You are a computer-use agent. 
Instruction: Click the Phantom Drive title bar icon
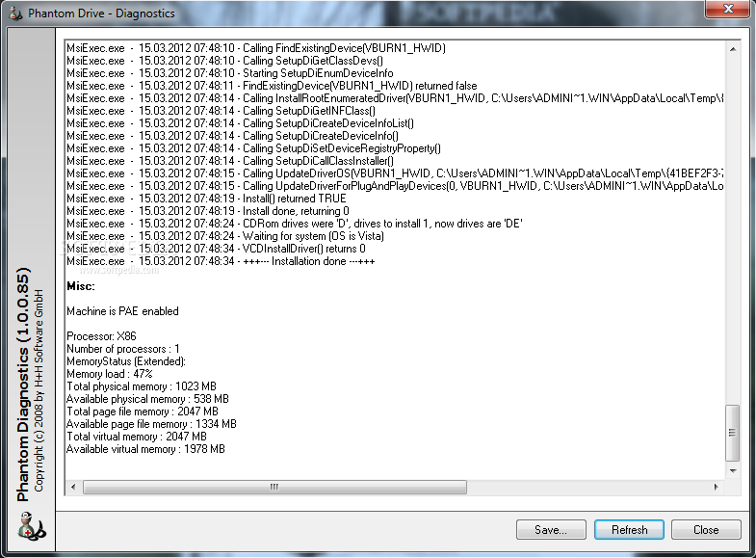16,13
